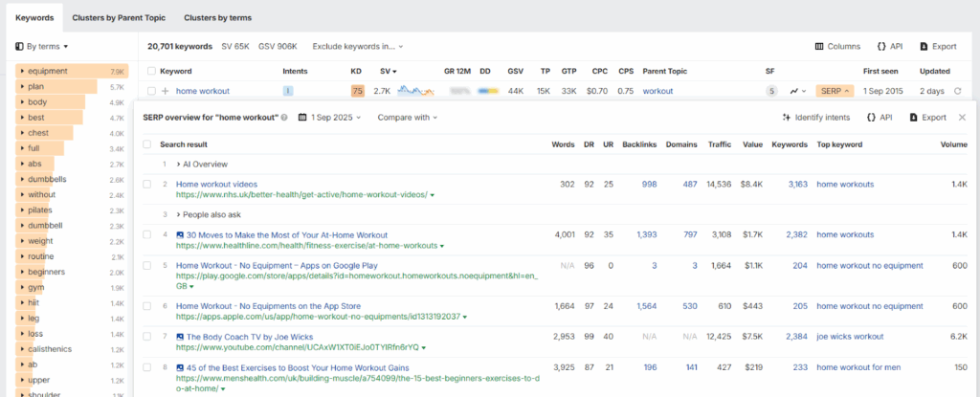Open the Compare with dropdown
The image size is (980, 397).
(407, 117)
